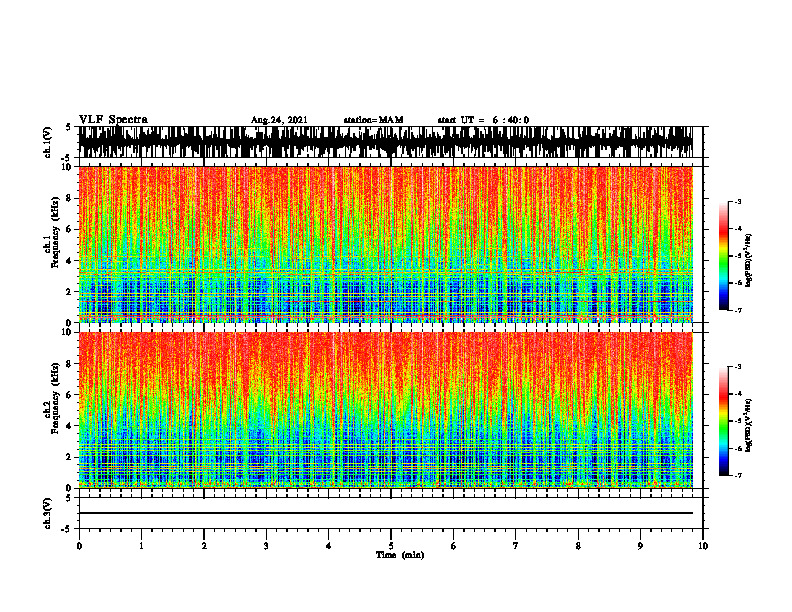Click the log(PSD) label beside ch.2 color bar

(x=749, y=426)
